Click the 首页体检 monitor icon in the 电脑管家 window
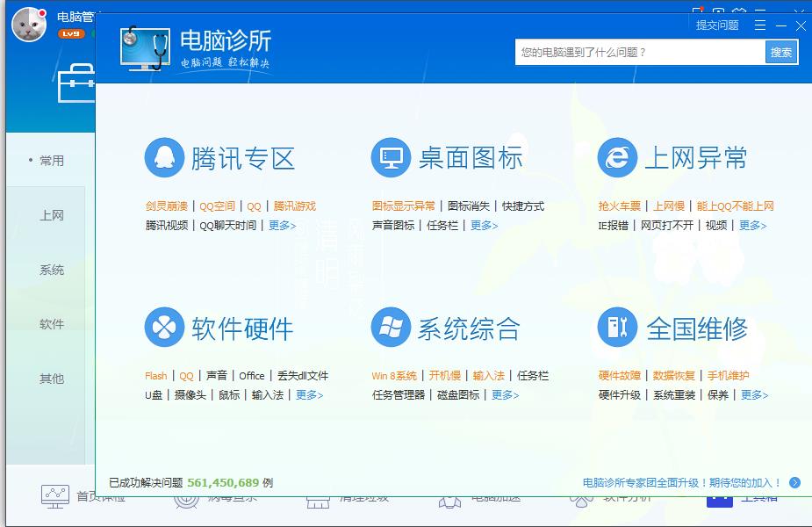The height and width of the screenshot is (527, 812). click(55, 496)
